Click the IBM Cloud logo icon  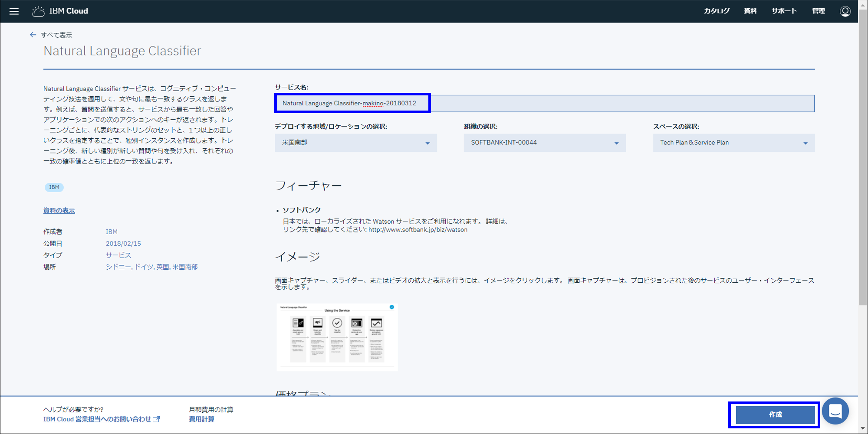coord(38,11)
